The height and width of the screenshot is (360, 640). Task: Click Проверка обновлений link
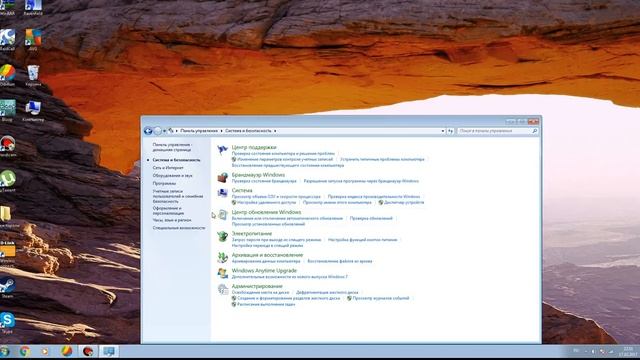371,218
